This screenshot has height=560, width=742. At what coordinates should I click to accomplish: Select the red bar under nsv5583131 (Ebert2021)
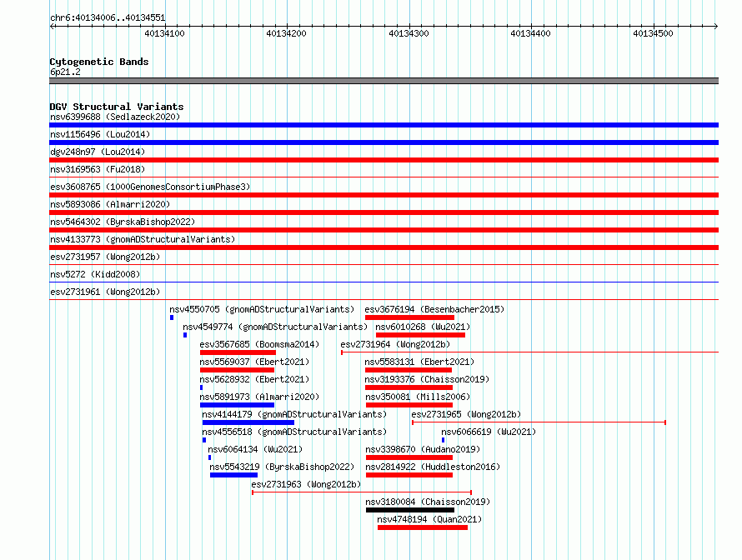coord(409,370)
